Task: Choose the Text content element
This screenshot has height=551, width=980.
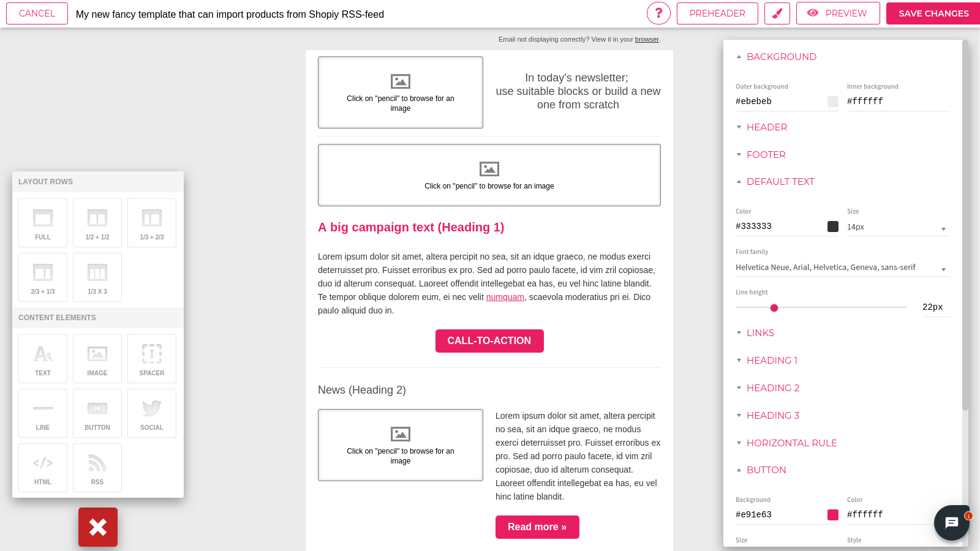Action: click(43, 359)
